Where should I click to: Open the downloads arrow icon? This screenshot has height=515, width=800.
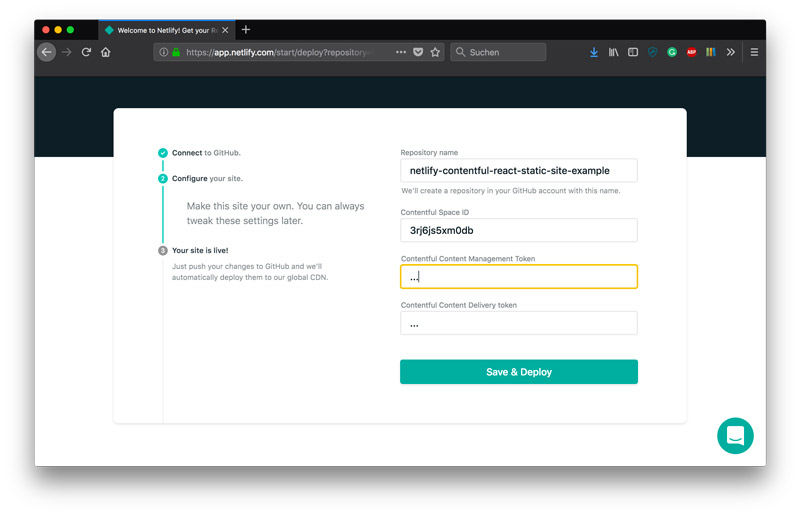click(594, 52)
